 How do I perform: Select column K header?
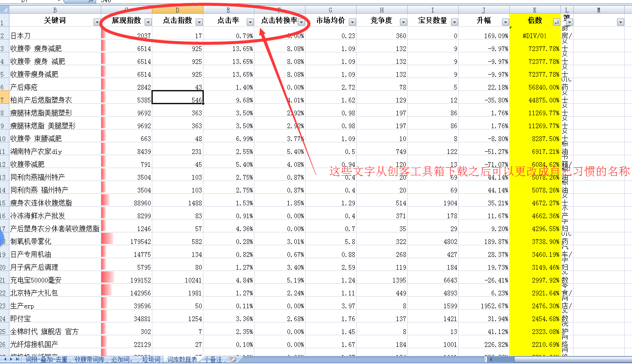coord(535,10)
